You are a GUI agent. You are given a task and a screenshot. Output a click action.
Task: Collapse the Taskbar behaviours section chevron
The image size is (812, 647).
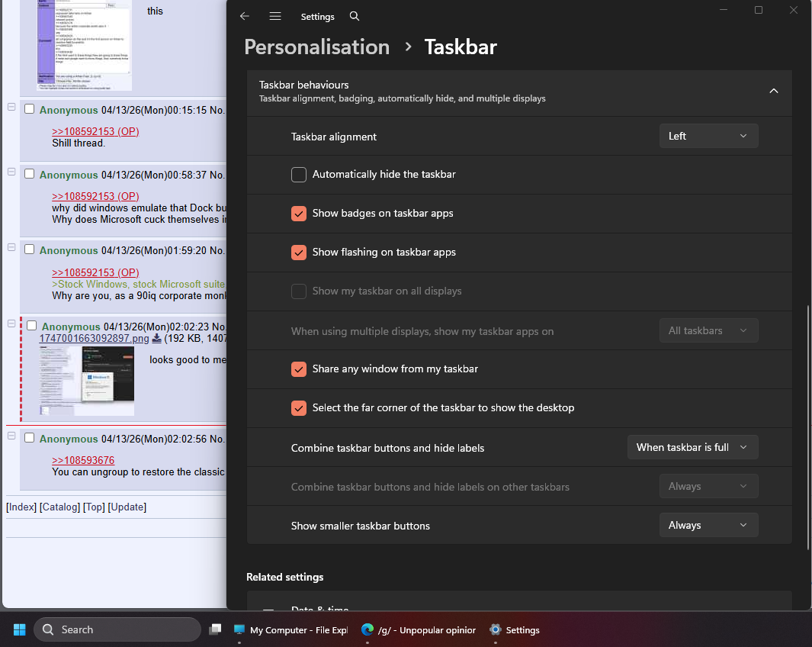(x=774, y=91)
